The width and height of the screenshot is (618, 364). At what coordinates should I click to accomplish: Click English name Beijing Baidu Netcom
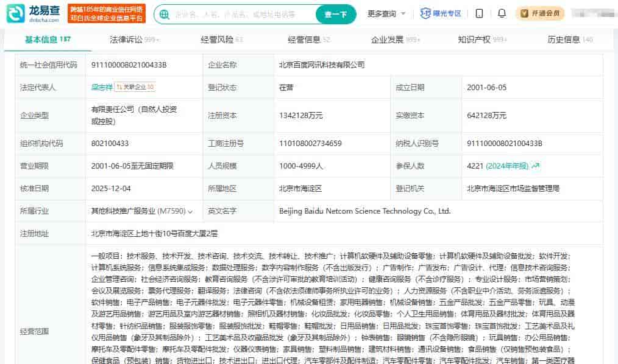(x=364, y=211)
